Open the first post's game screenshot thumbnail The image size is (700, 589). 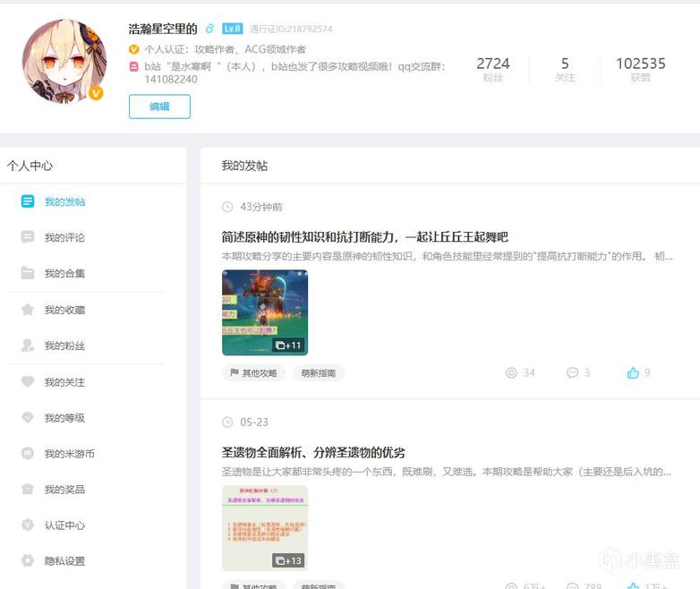click(264, 312)
